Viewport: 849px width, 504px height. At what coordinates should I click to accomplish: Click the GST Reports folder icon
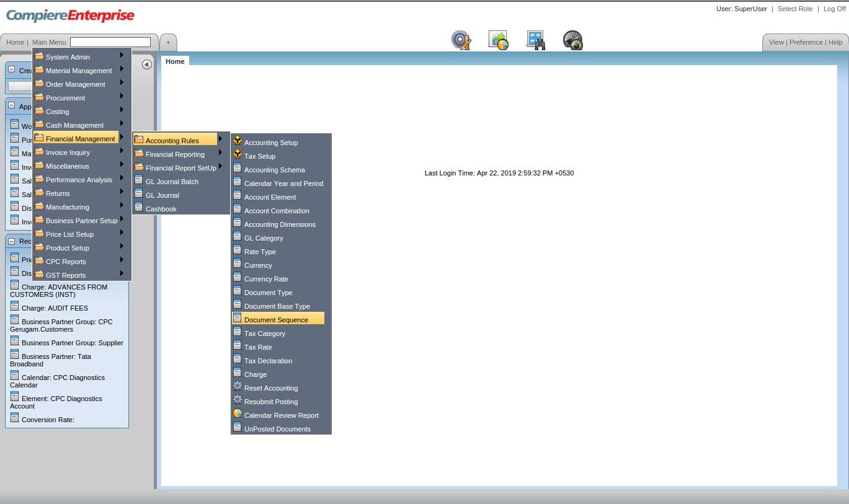coord(39,274)
